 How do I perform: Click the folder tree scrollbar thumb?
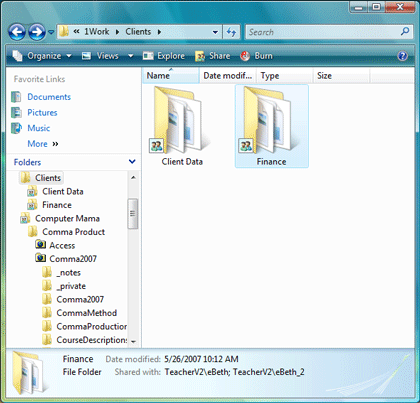click(133, 214)
